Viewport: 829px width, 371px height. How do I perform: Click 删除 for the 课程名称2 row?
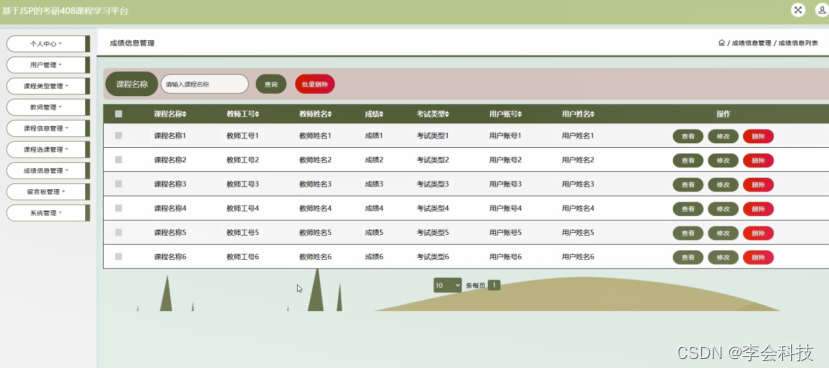click(758, 161)
